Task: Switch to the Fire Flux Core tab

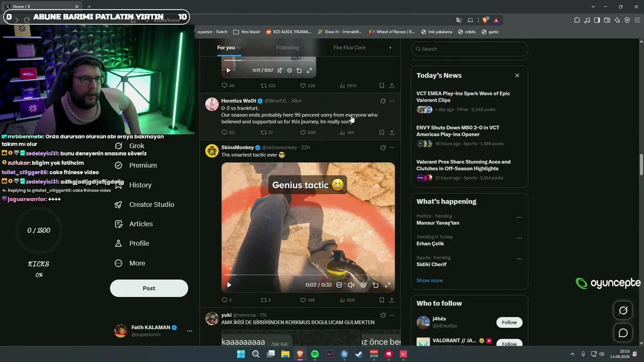Action: click(349, 48)
